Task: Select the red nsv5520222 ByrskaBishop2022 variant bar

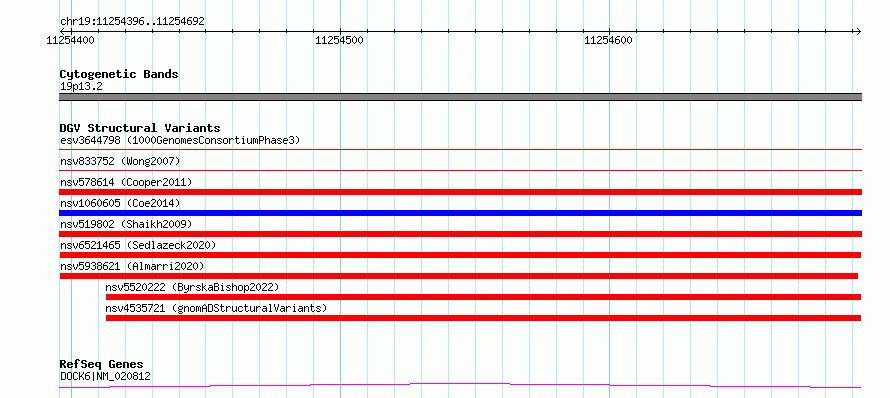Action: tap(484, 297)
